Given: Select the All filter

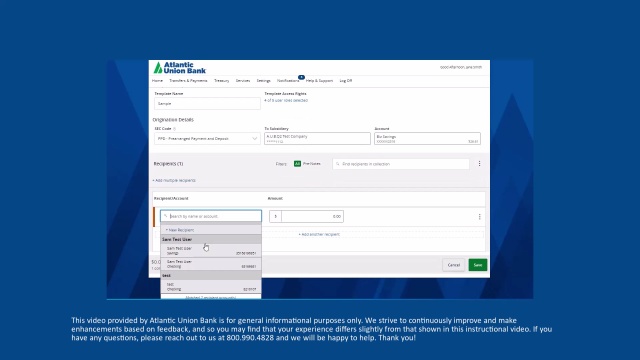Looking at the screenshot, I should point(297,164).
